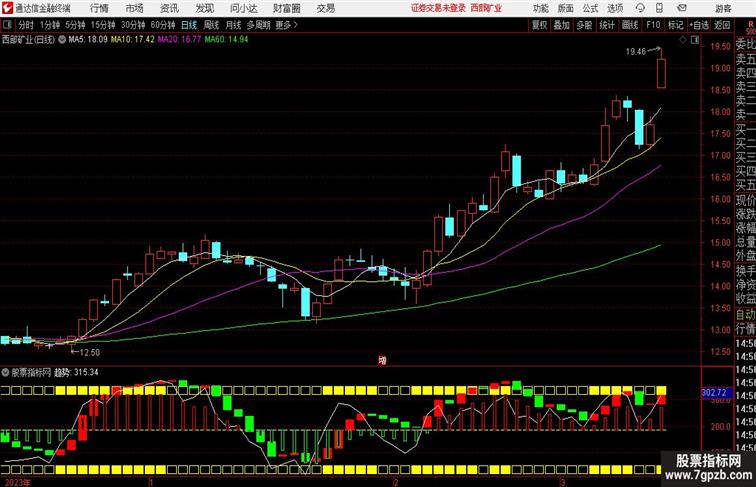Switch to 周线 weekly period tab
756x487 pixels.
tap(211, 25)
